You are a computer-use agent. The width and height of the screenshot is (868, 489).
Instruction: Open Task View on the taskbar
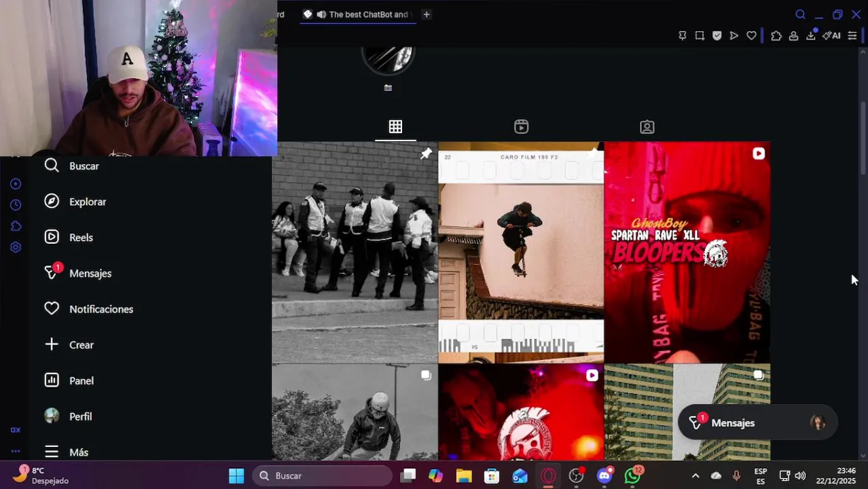pos(408,476)
